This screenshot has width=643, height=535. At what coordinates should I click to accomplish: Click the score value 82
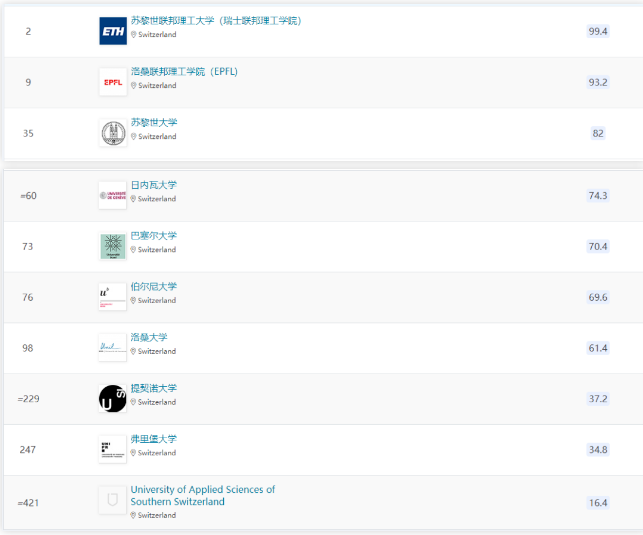click(598, 133)
